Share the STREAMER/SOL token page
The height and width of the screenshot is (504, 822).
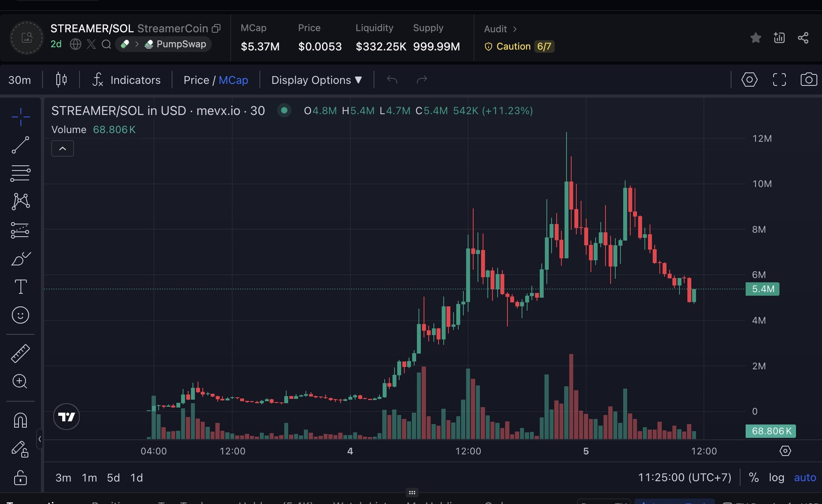[x=803, y=38]
